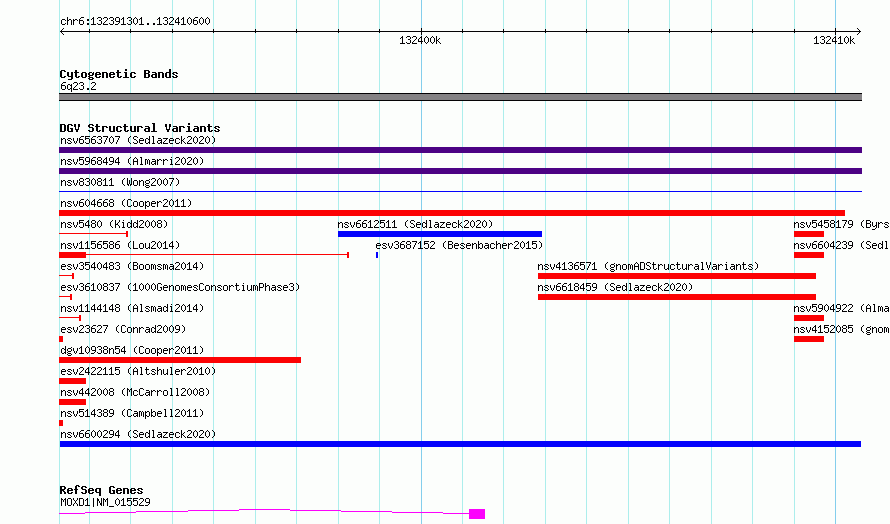Screen dimensions: 890x524
Task: Click the nsv604668 (Cooper2011) label
Action: (x=126, y=203)
